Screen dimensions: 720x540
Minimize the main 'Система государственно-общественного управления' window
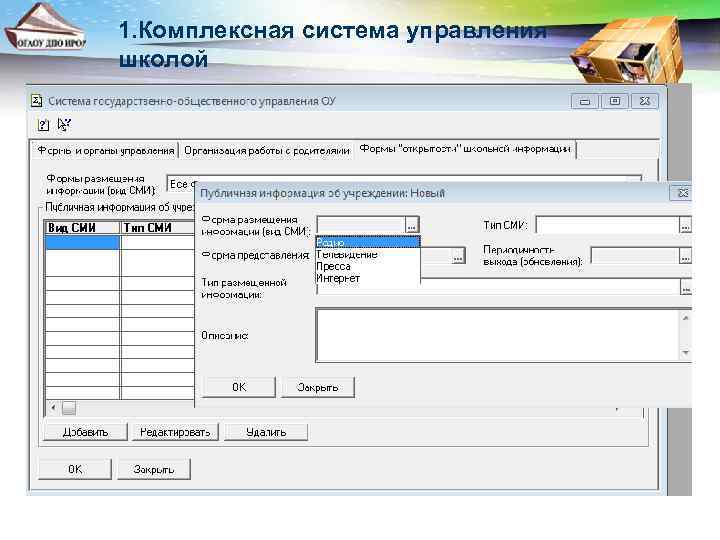[585, 101]
